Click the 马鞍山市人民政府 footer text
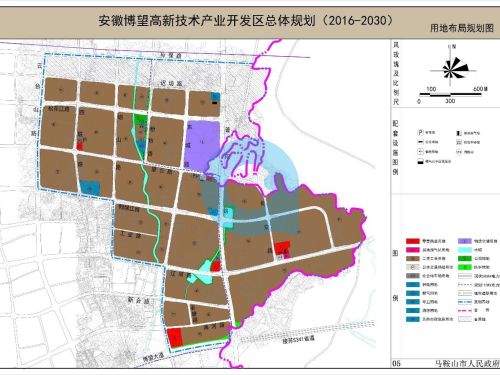This screenshot has height=375, width=500. (x=467, y=363)
